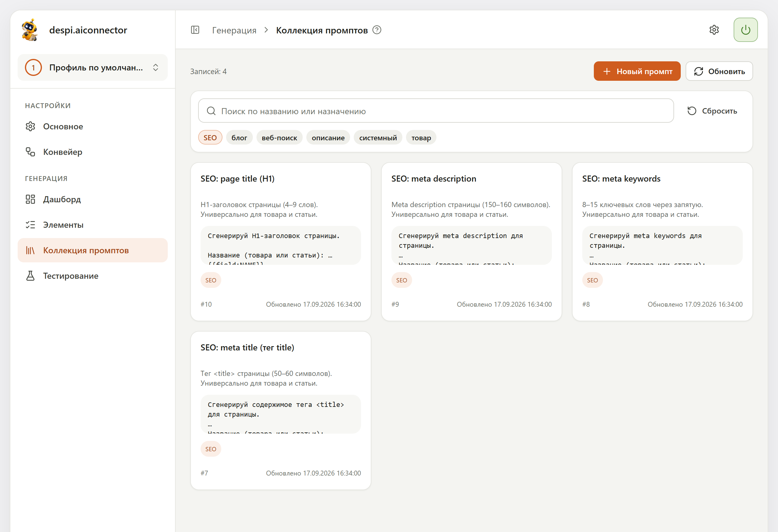This screenshot has width=778, height=532.
Task: Click Генерация breadcrumb link
Action: 234,30
